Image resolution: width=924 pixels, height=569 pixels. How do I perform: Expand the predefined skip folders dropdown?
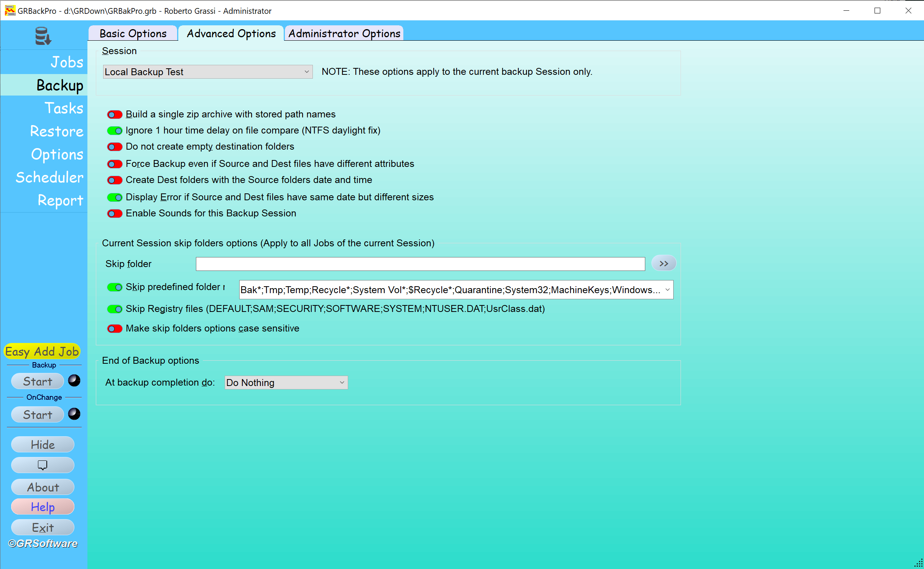pos(667,290)
